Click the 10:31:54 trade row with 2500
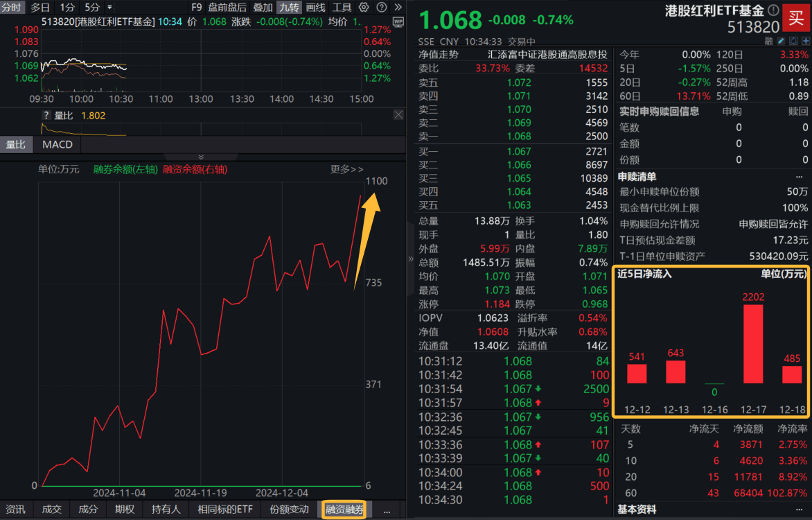The image size is (812, 520). point(513,389)
